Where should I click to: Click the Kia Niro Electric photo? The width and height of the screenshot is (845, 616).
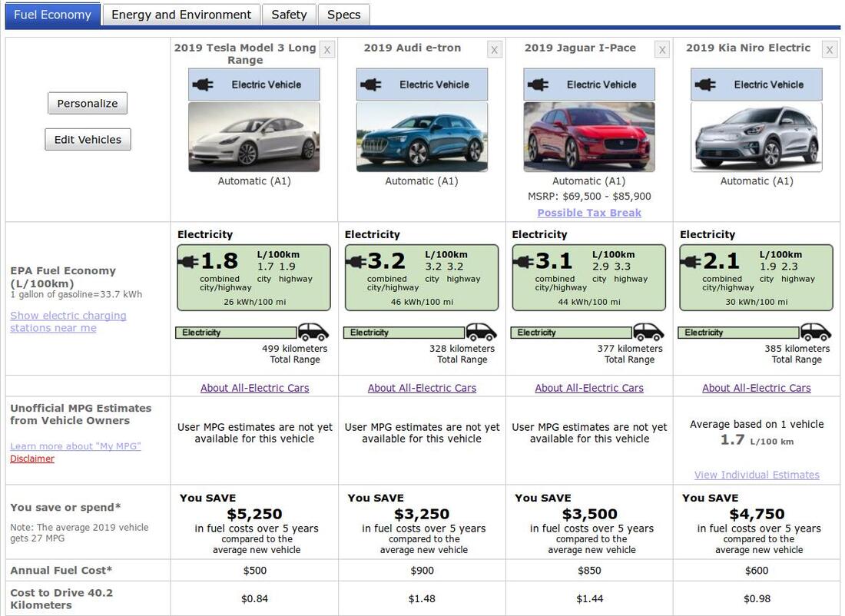click(x=756, y=137)
